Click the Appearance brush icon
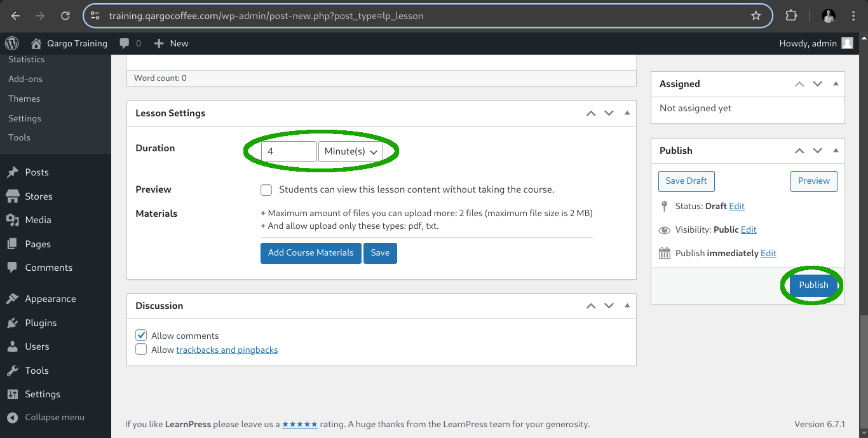This screenshot has height=438, width=868. tap(12, 299)
